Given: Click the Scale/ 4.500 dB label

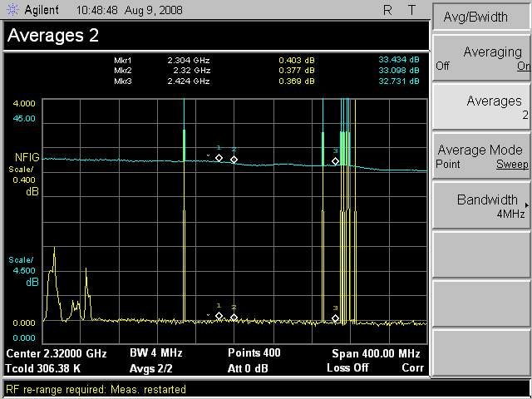Looking at the screenshot, I should click(23, 271).
